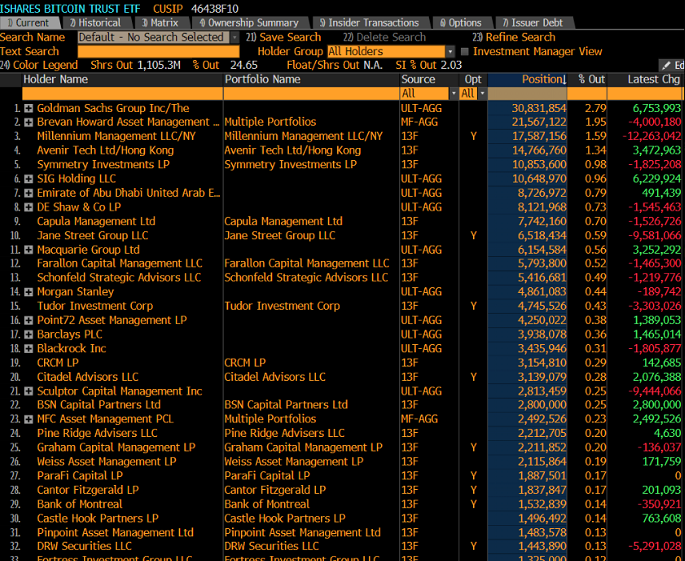Expand DE Shaw & Co LP row
Image resolution: width=685 pixels, height=561 pixels.
[x=28, y=207]
